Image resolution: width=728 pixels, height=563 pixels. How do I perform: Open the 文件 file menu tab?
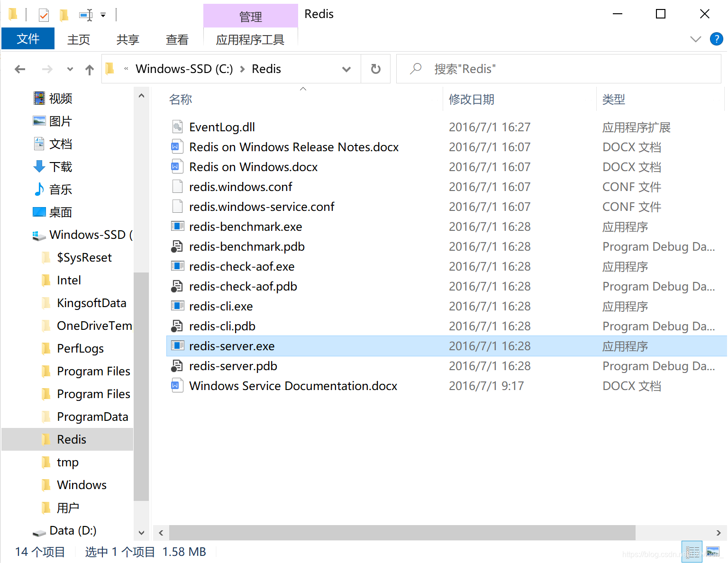pyautogui.click(x=28, y=39)
